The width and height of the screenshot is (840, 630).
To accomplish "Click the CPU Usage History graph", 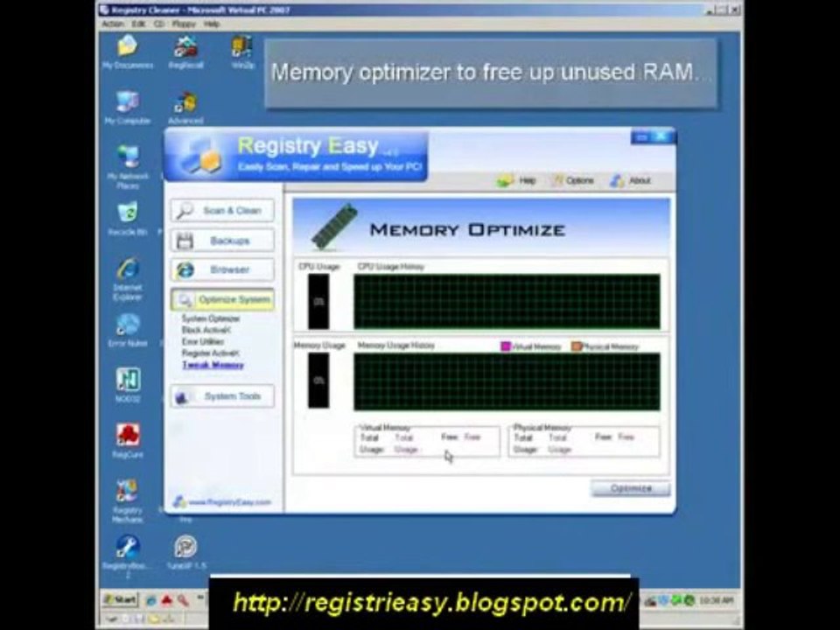I will 507,302.
